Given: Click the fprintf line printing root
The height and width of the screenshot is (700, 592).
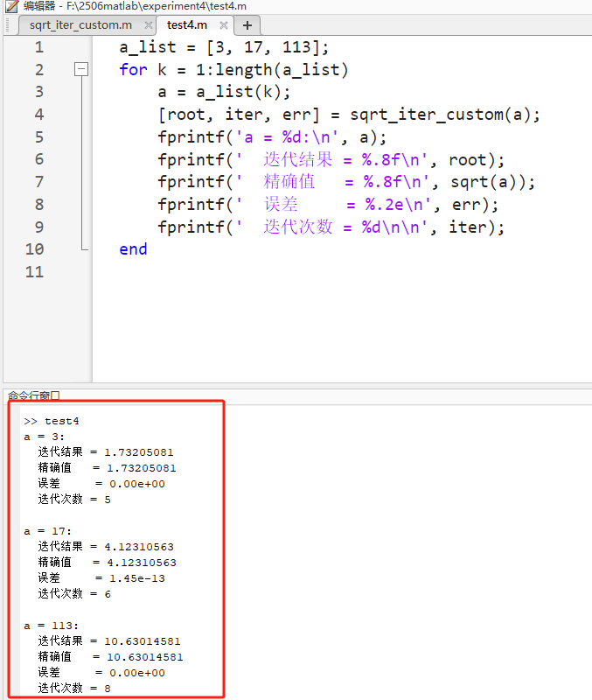Looking at the screenshot, I should [331, 160].
